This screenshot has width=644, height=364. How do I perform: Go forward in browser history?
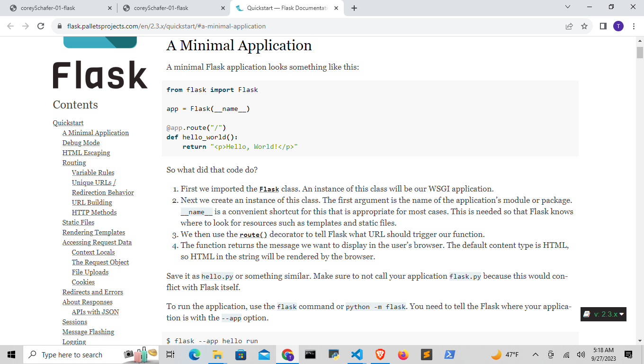[x=26, y=26]
